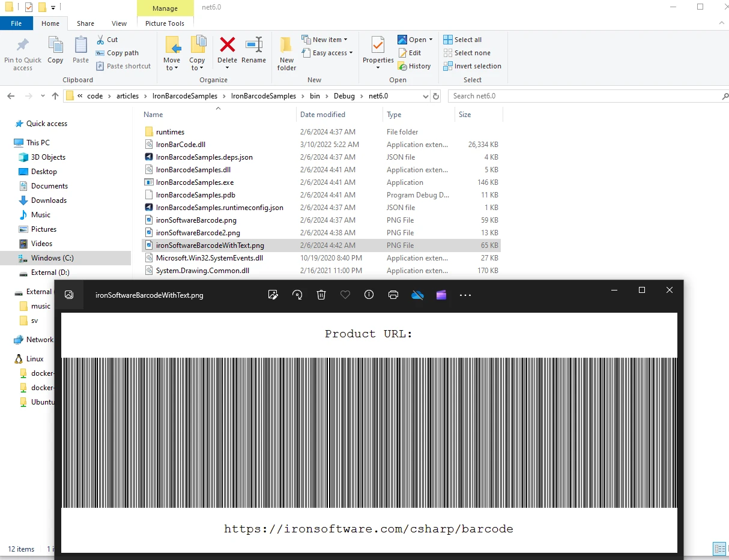This screenshot has width=729, height=560.
Task: Click Copy path in Clipboard group
Action: (118, 53)
